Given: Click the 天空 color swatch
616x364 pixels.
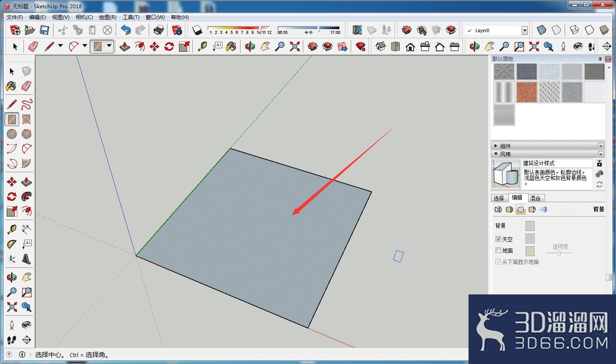Looking at the screenshot, I should pyautogui.click(x=530, y=238).
